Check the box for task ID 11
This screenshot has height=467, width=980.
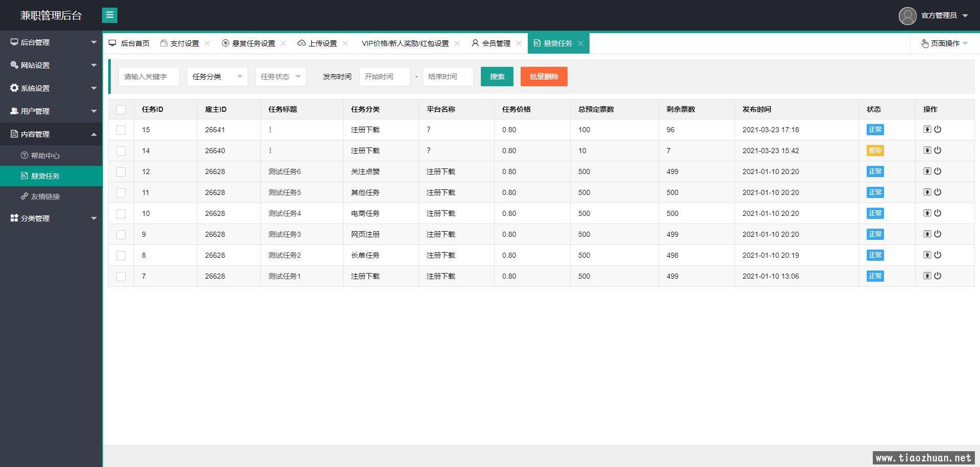click(121, 193)
